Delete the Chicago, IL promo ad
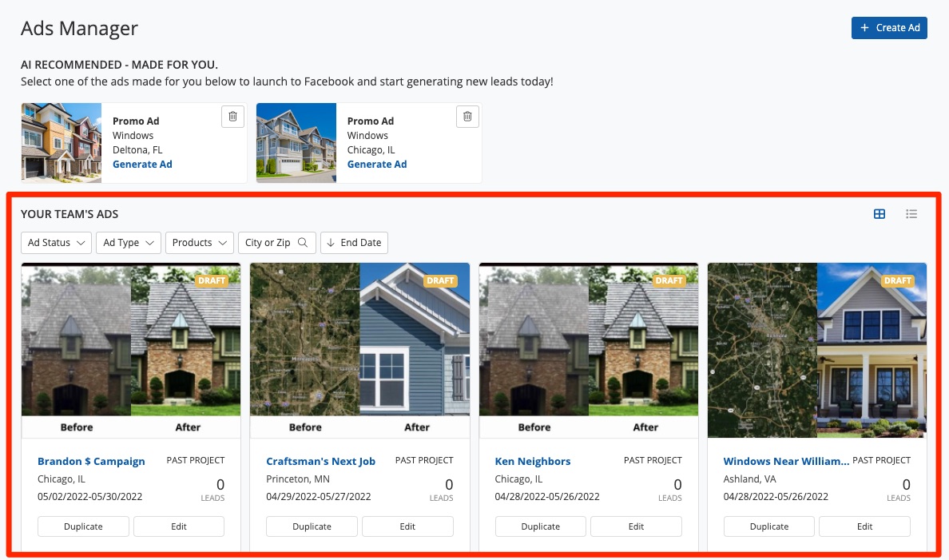This screenshot has width=949, height=560. coord(467,117)
